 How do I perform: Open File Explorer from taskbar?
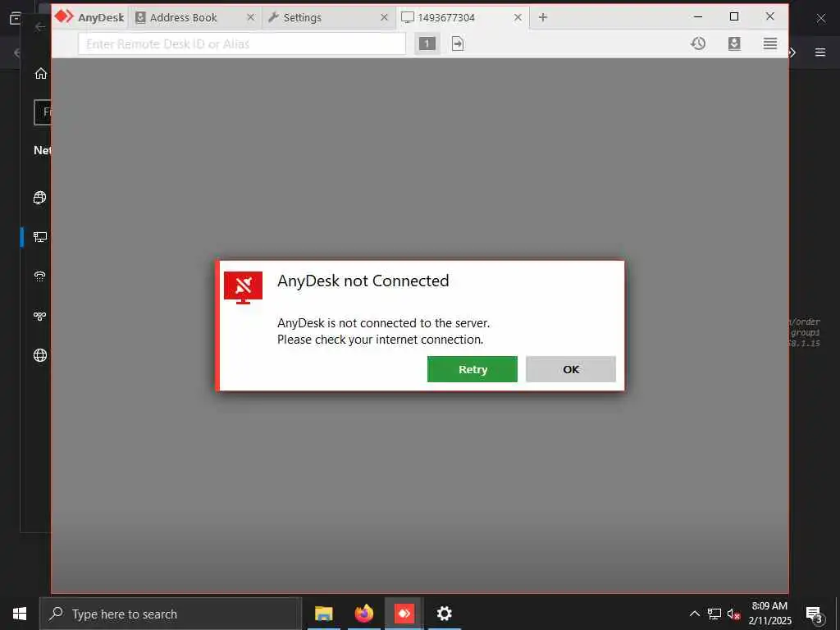pos(323,614)
